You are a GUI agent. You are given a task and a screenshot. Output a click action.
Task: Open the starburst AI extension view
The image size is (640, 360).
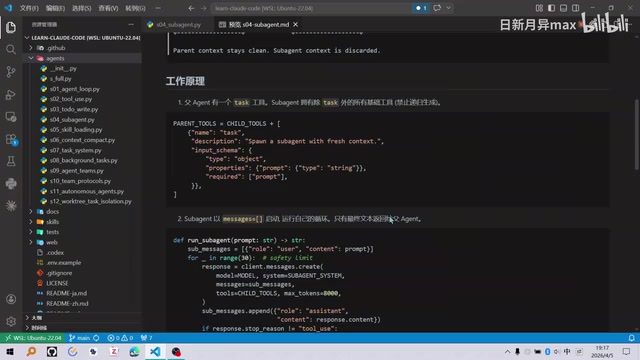(x=11, y=205)
